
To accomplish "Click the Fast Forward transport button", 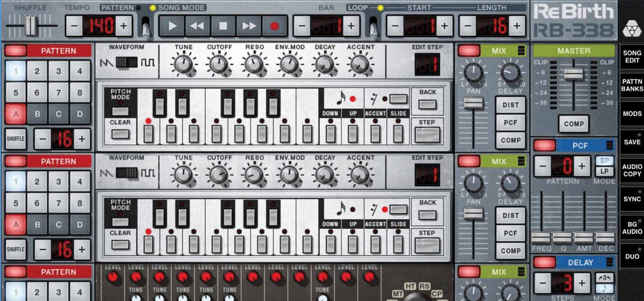I will [249, 26].
